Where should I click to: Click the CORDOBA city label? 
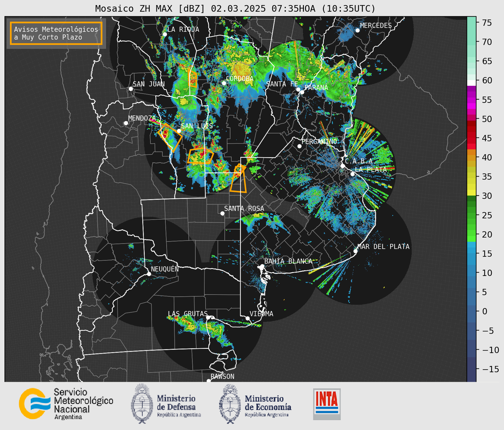(240, 79)
